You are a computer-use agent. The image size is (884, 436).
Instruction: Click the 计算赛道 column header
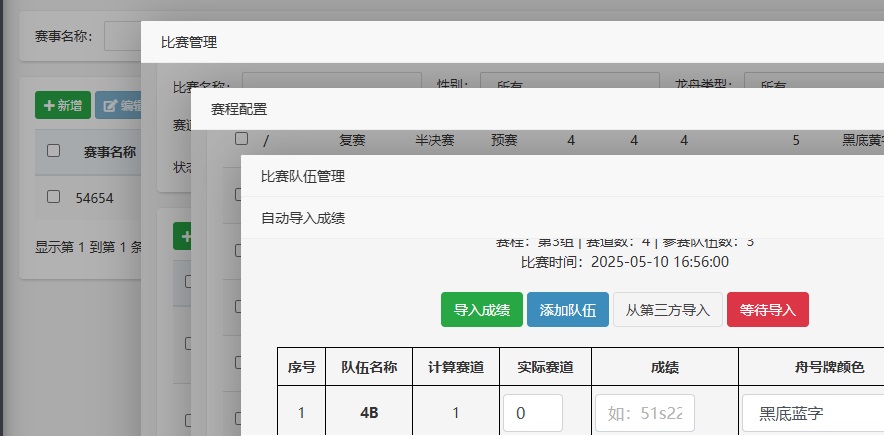[456, 368]
